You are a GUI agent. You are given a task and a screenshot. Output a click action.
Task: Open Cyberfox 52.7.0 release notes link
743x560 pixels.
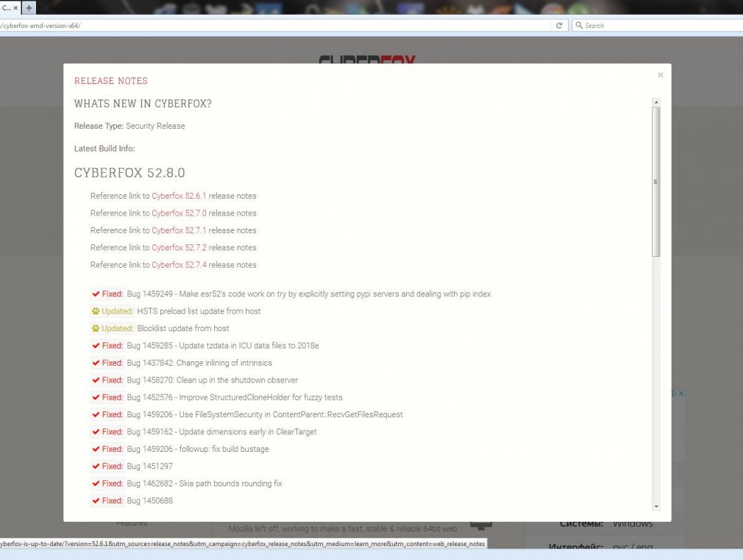click(x=179, y=213)
